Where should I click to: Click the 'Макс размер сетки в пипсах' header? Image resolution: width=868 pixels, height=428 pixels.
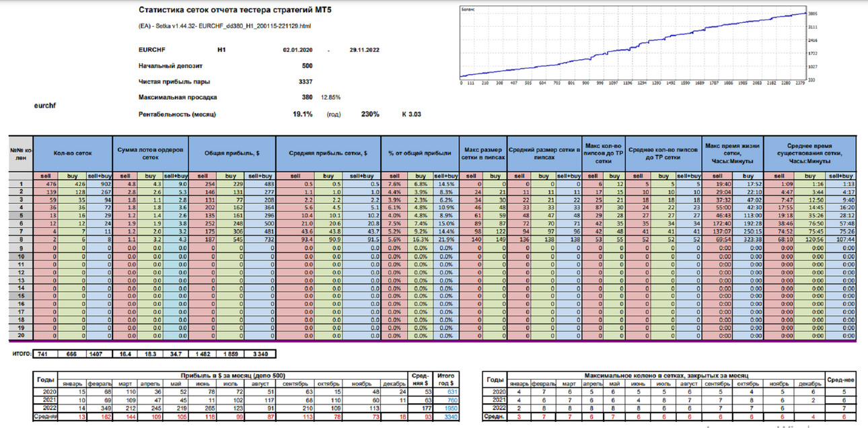coord(482,153)
